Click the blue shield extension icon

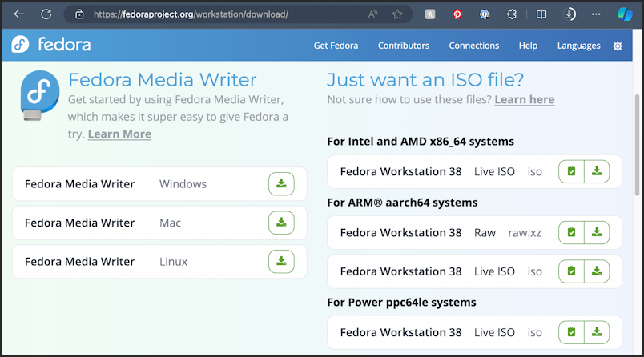click(x=485, y=14)
